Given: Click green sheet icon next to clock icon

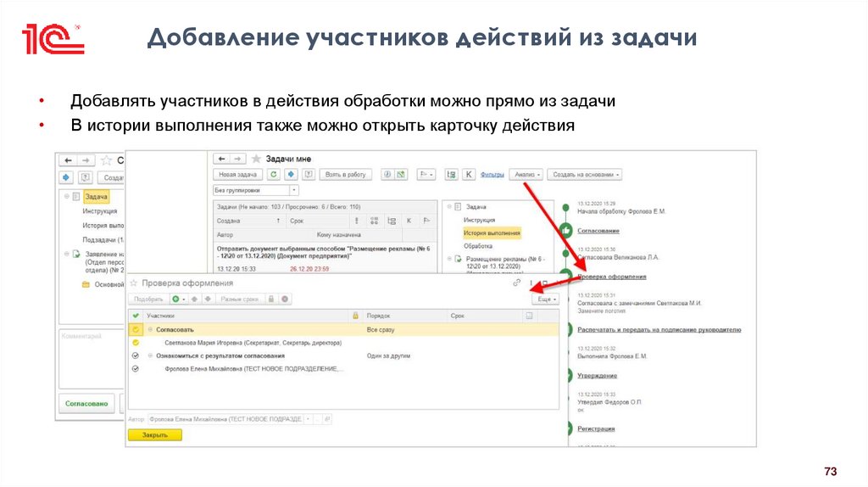Looking at the screenshot, I should click(x=400, y=175).
